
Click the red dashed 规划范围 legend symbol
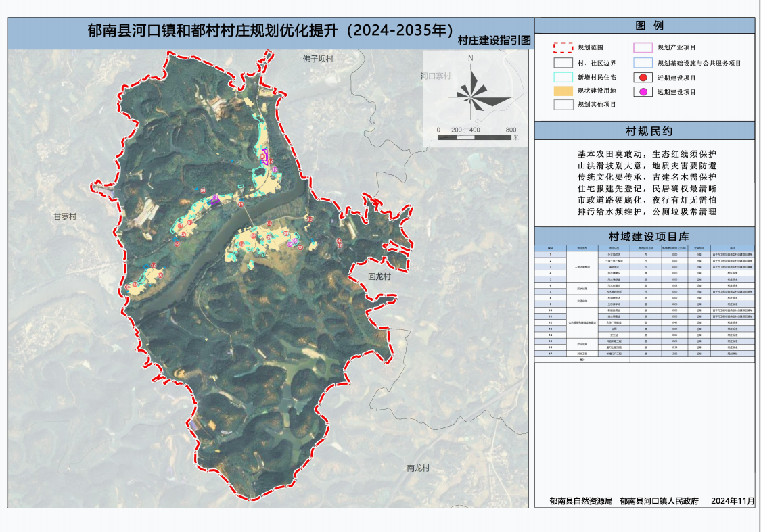563,49
